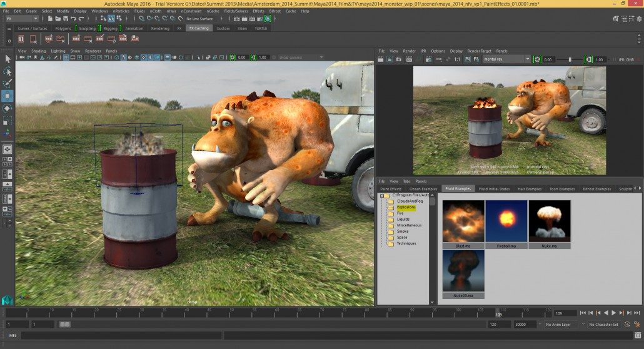
Task: Click the four-view pane layout icon
Action: tap(8, 162)
